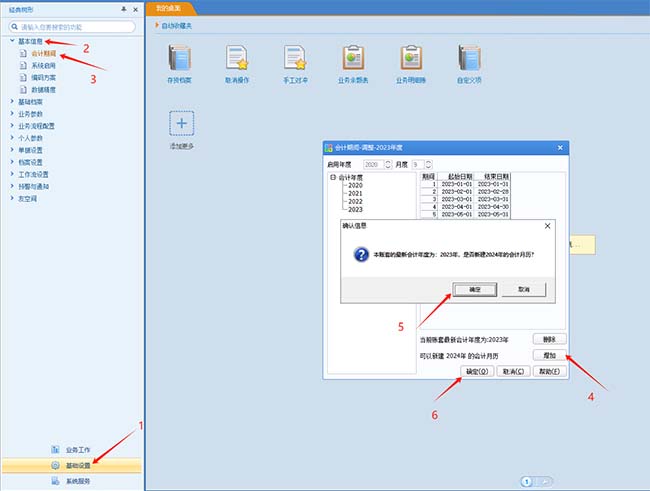The image size is (650, 491).
Task: Expand the 基础档案 tree node
Action: coord(12,102)
